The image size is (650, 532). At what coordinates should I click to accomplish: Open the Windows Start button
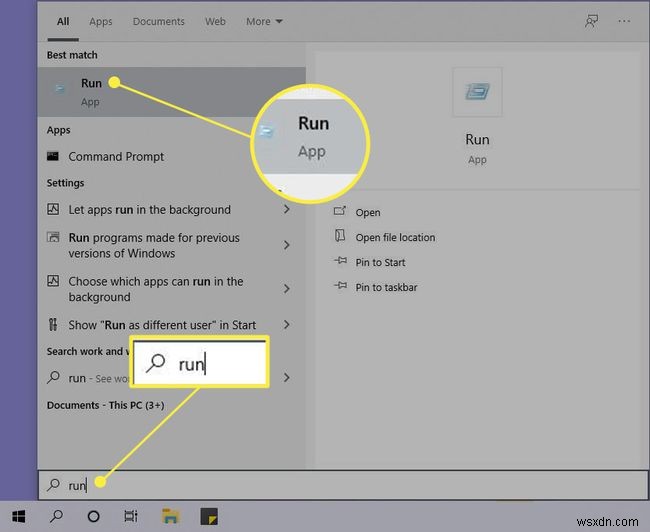click(19, 517)
